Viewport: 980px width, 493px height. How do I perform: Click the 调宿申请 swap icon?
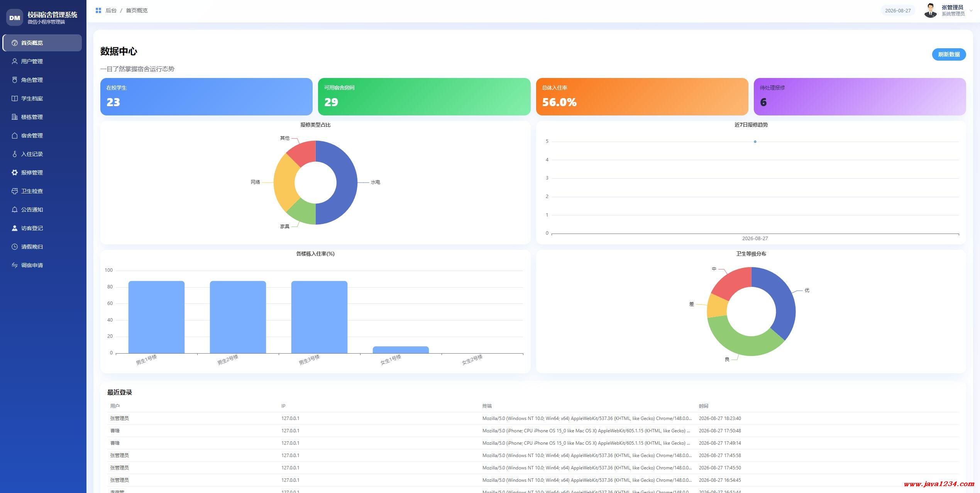point(15,265)
